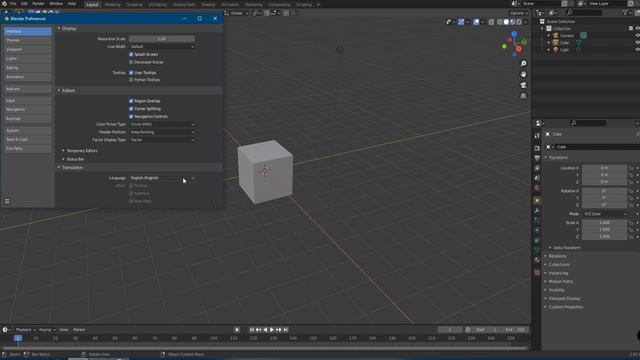Image resolution: width=640 pixels, height=360 pixels.
Task: Open Line Width dropdown
Action: tap(162, 47)
